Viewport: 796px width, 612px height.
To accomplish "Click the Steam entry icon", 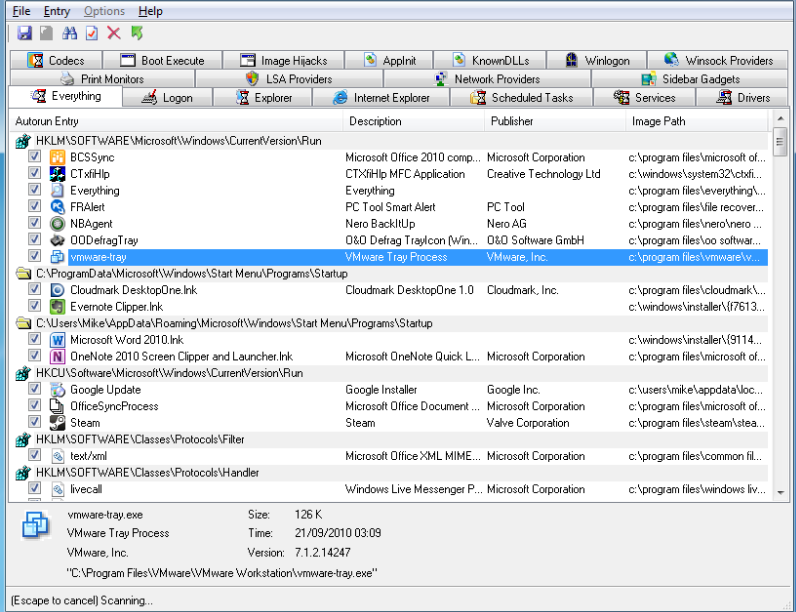I will (57, 423).
